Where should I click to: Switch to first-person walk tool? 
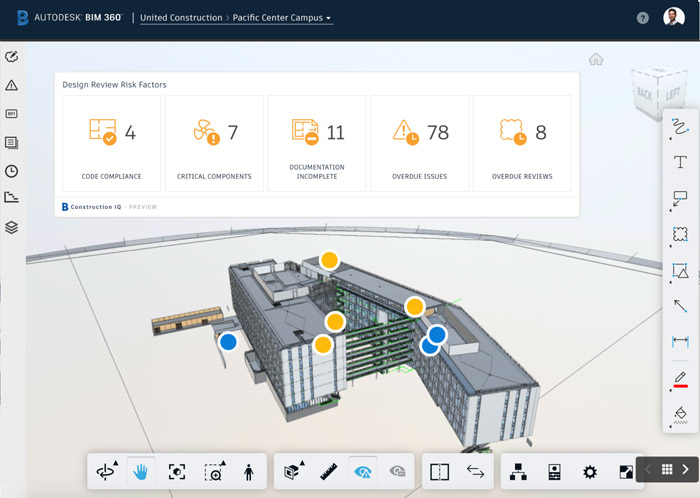[248, 472]
